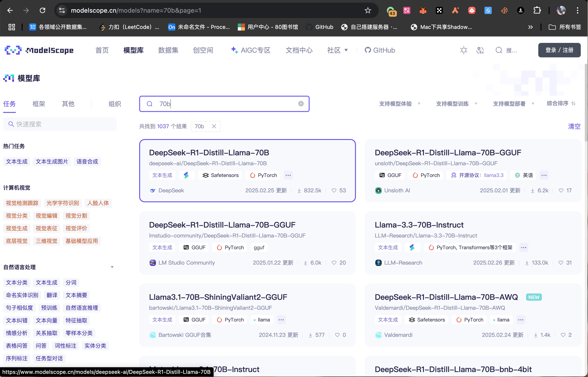
Task: Reload the current page
Action: click(43, 11)
